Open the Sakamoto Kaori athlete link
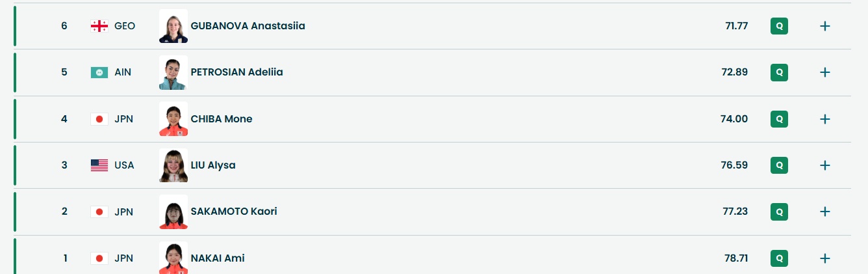 [234, 212]
